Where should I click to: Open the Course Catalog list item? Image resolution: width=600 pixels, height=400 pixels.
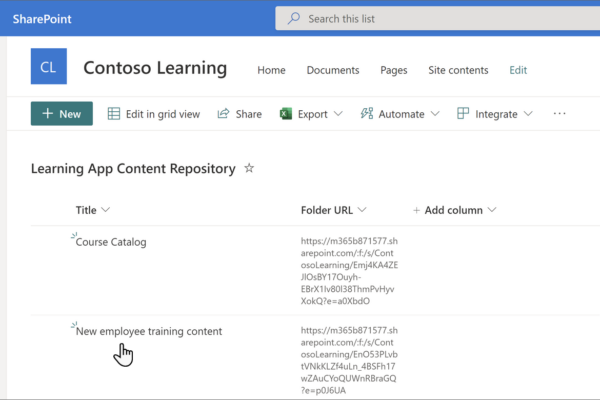[111, 242]
